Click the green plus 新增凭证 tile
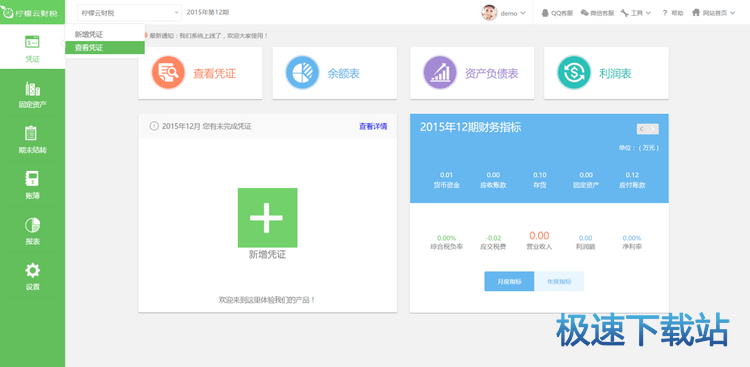 [x=267, y=218]
